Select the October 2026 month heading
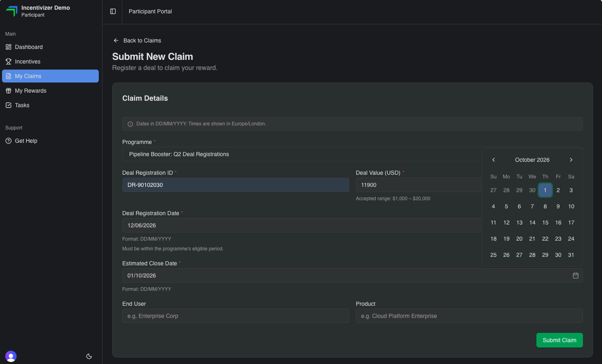 coord(532,160)
